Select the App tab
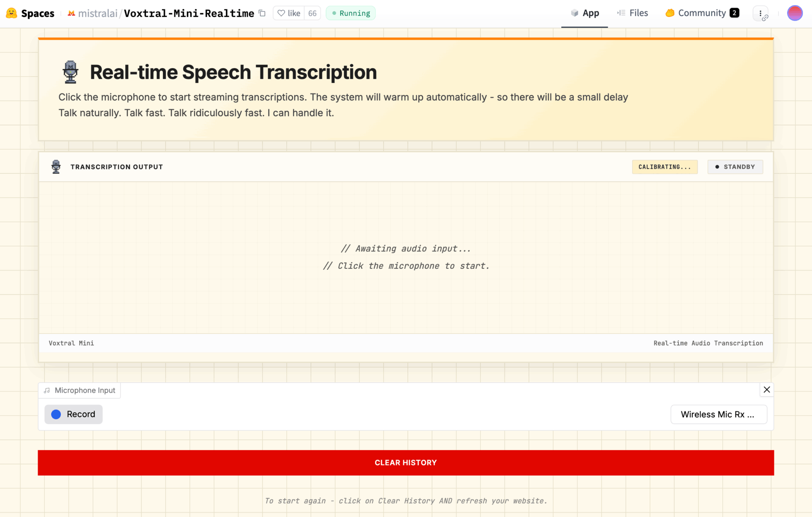Screen dimensions: 812x517 pos(585,13)
